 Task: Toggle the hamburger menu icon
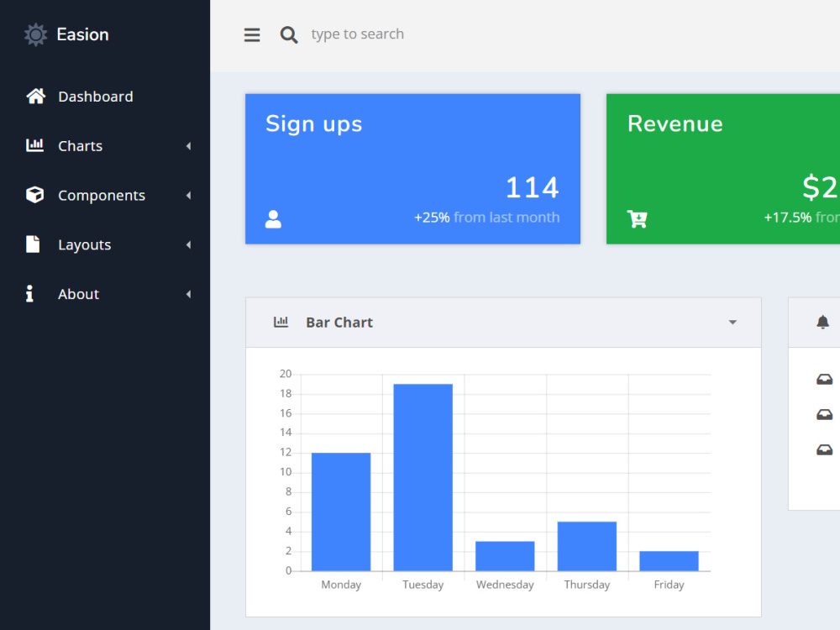(252, 34)
